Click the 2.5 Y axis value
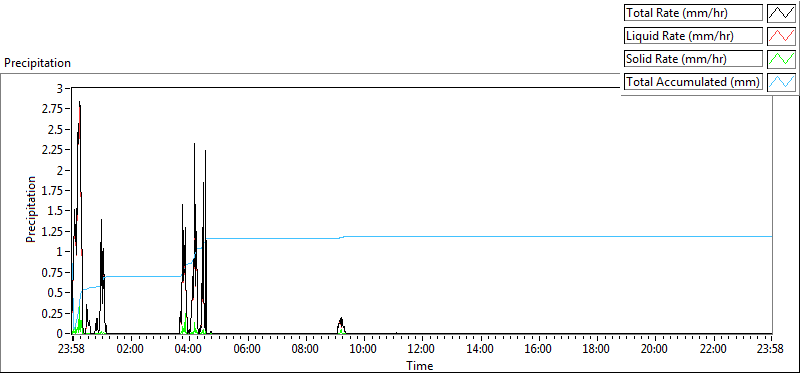Screen dimensions: 800x373 coord(56,129)
